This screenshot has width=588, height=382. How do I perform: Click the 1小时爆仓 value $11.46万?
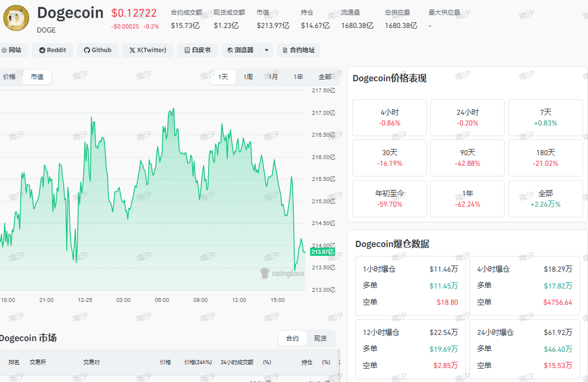click(444, 269)
